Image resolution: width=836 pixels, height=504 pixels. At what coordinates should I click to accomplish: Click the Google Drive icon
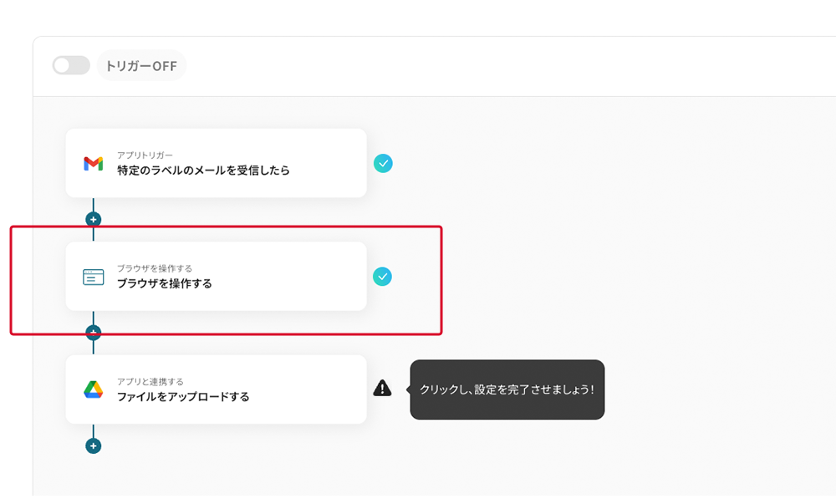tap(93, 389)
